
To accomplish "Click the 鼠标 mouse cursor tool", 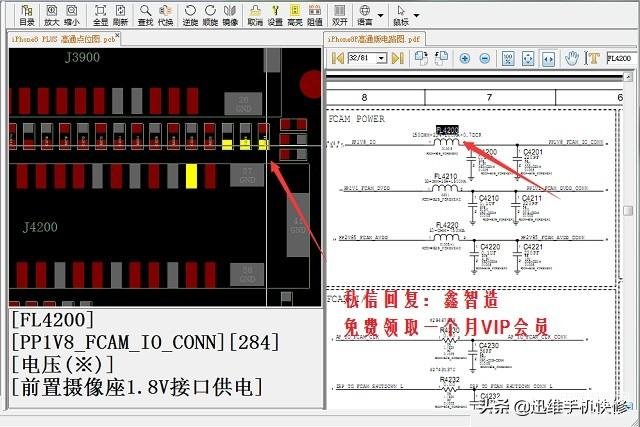I will [401, 16].
